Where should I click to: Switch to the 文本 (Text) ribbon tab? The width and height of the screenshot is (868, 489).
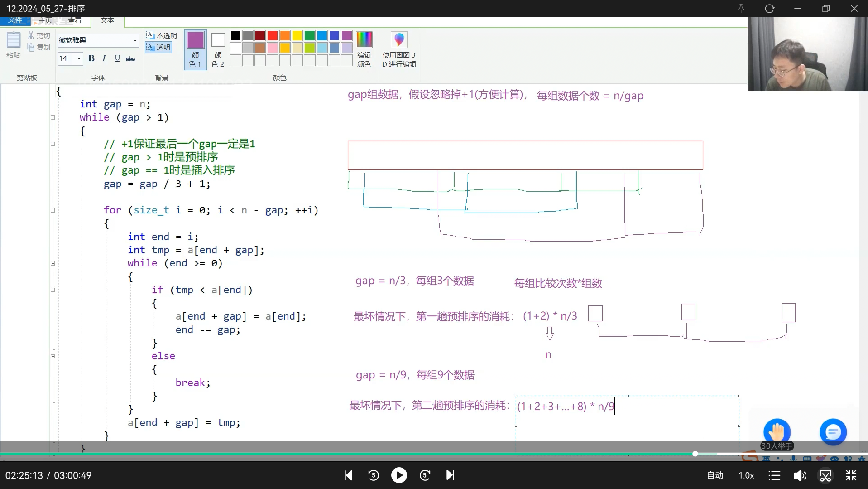coord(107,20)
